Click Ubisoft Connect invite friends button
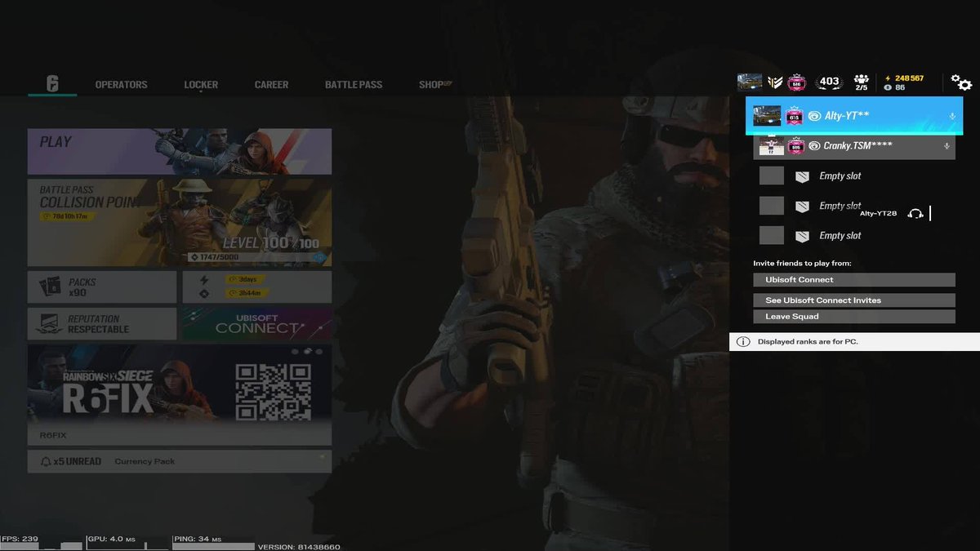Image resolution: width=980 pixels, height=551 pixels. (854, 280)
